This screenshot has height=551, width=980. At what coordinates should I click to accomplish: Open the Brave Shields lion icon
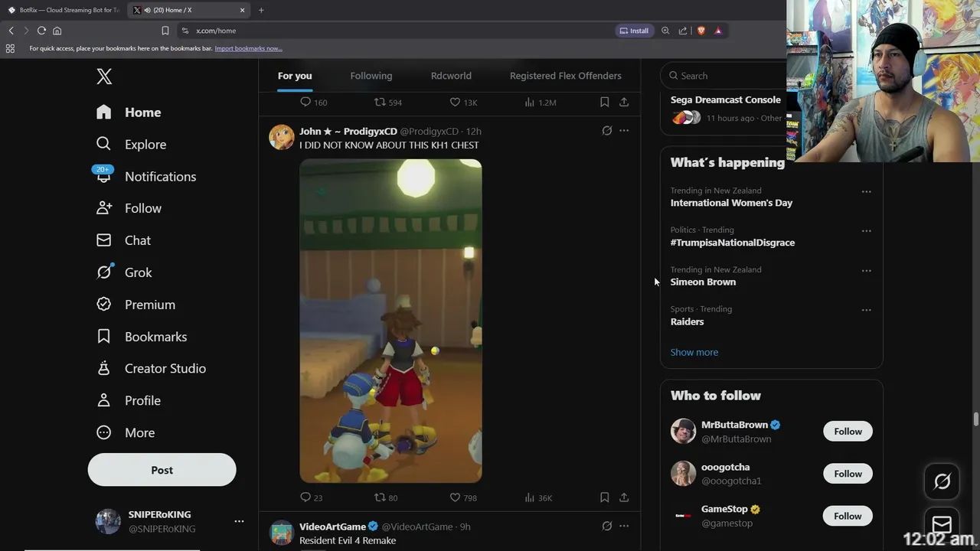(x=701, y=31)
